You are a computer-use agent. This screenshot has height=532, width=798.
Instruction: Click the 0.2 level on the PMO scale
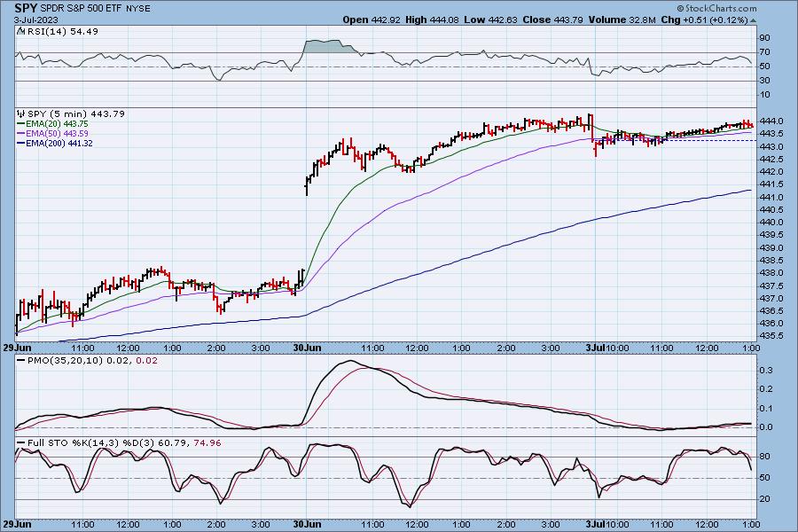pyautogui.click(x=766, y=389)
